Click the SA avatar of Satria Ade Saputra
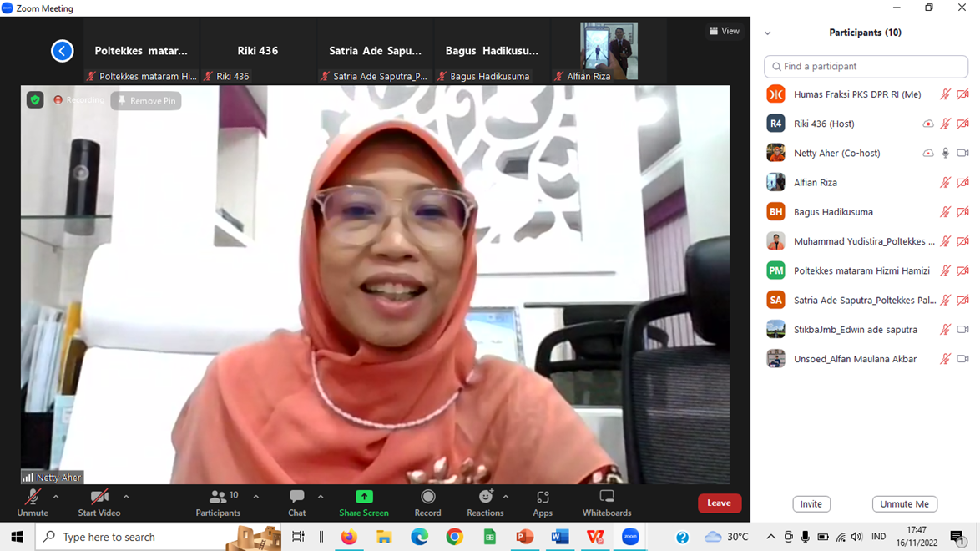 (x=775, y=301)
